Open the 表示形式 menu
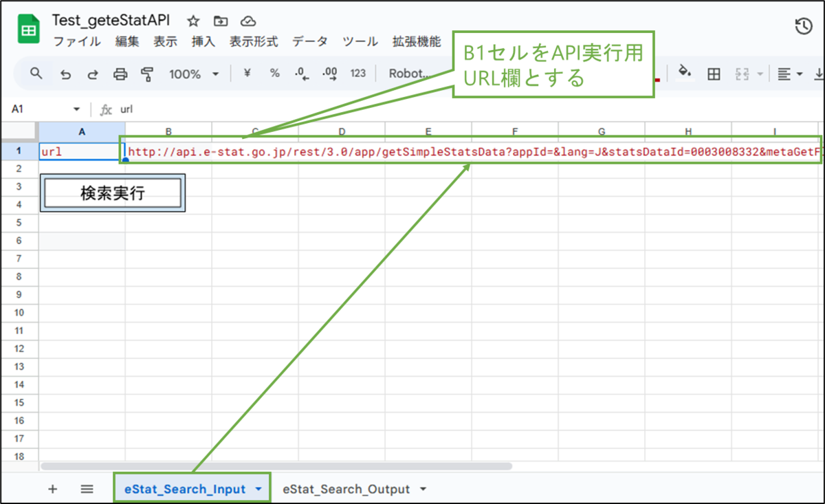 tap(254, 41)
